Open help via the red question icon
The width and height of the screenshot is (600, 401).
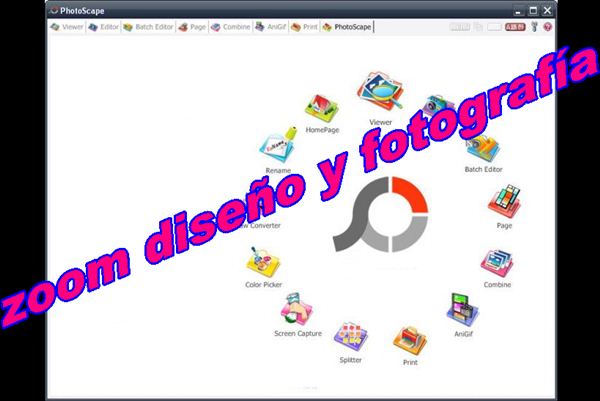point(548,27)
